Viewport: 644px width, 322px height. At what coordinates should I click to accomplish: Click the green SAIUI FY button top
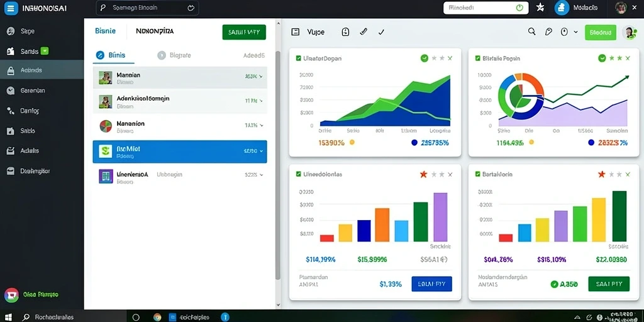tap(244, 32)
